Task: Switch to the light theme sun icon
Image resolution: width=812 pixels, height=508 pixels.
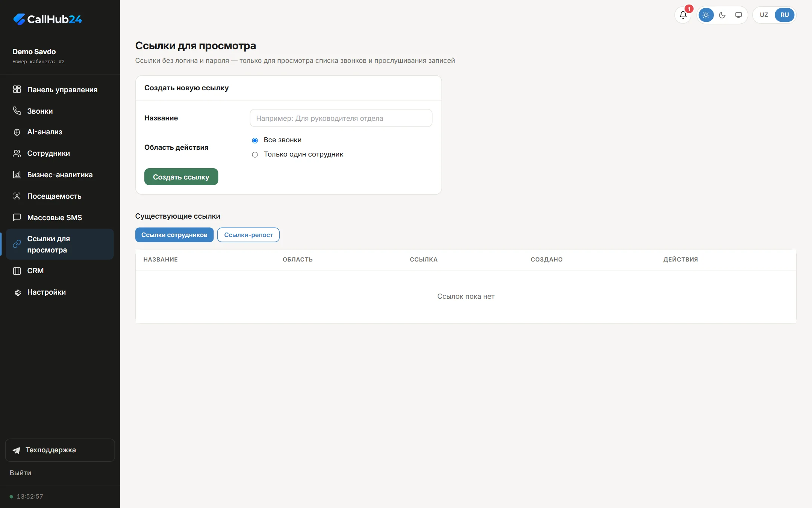Action: point(706,15)
